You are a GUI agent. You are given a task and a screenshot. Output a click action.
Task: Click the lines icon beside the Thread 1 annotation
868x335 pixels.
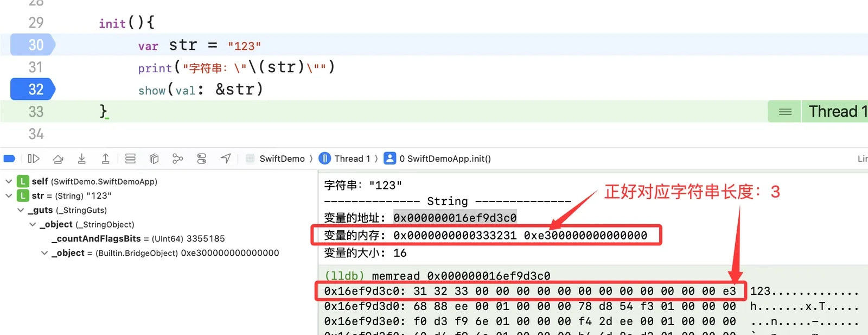tap(785, 112)
